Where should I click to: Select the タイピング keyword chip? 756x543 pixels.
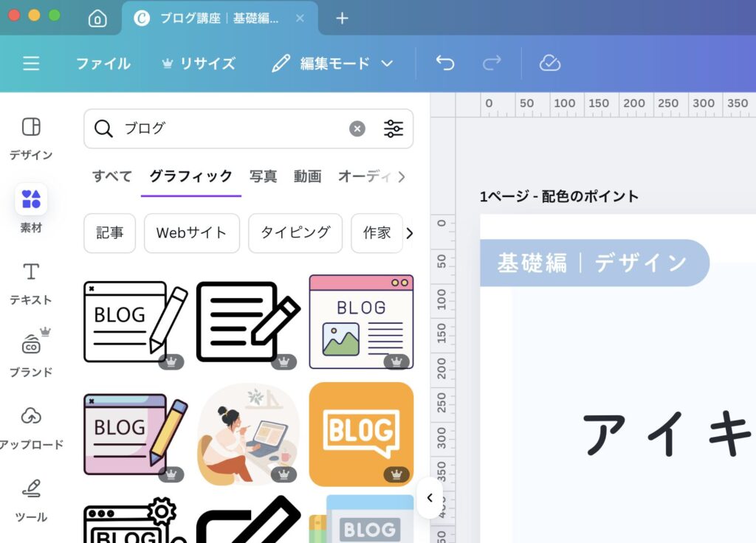(x=295, y=233)
